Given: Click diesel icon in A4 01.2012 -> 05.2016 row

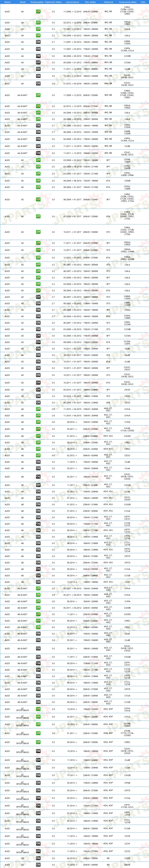Looking at the screenshot, I should pyautogui.click(x=38, y=84).
